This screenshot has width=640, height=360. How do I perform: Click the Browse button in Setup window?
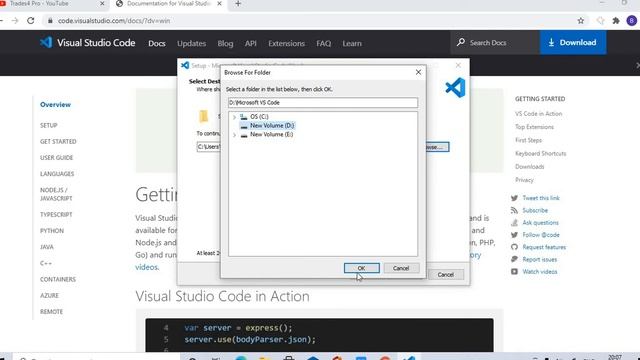[x=437, y=147]
